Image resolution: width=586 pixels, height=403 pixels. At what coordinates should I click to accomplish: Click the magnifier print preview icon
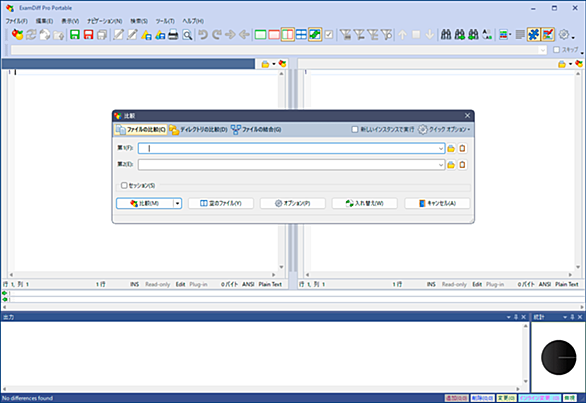pyautogui.click(x=187, y=35)
